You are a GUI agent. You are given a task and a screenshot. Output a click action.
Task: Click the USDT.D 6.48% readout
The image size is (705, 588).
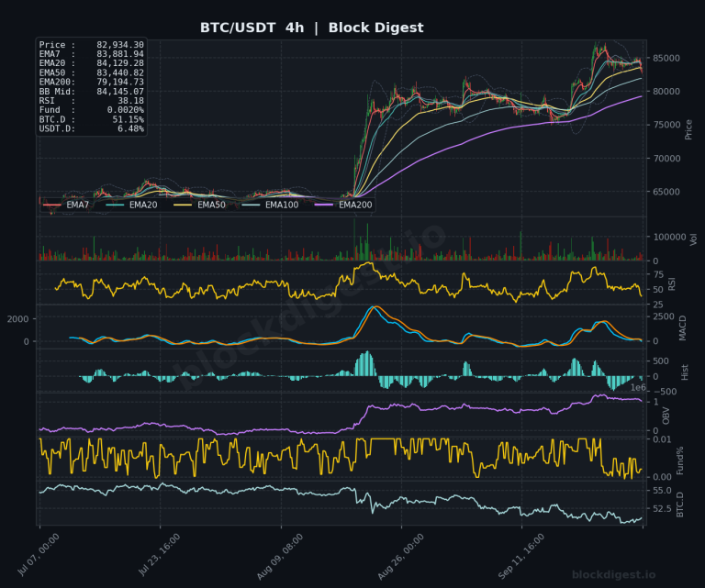91,129
